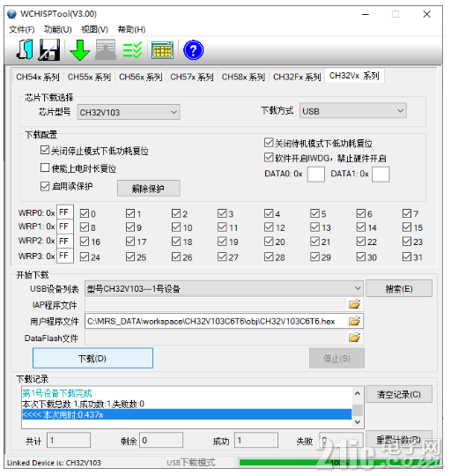The width and height of the screenshot is (451, 476).
Task: Click the 重置计数(R) reset count button
Action: pyautogui.click(x=399, y=439)
